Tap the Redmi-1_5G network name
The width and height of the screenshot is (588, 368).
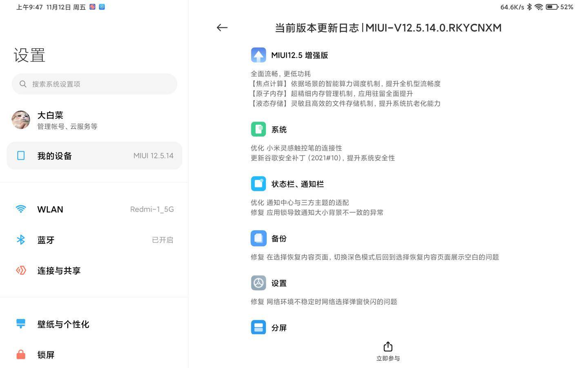click(x=152, y=209)
